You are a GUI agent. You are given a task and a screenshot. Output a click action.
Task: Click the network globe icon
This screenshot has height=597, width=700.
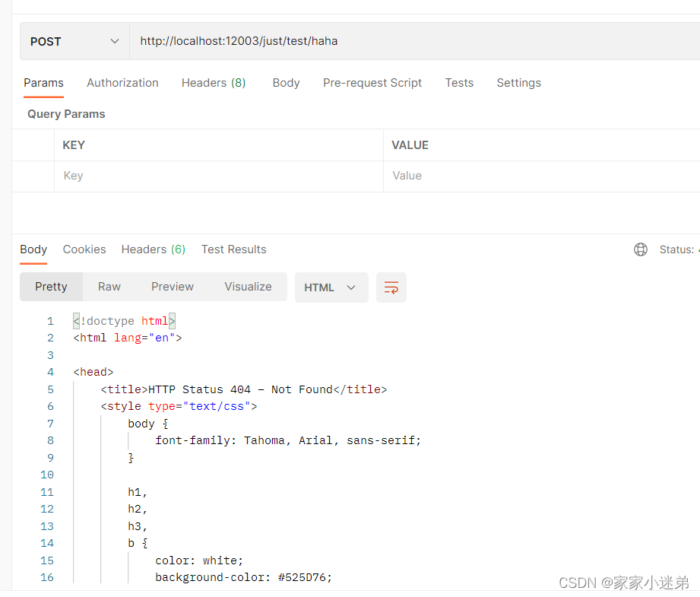tap(641, 249)
